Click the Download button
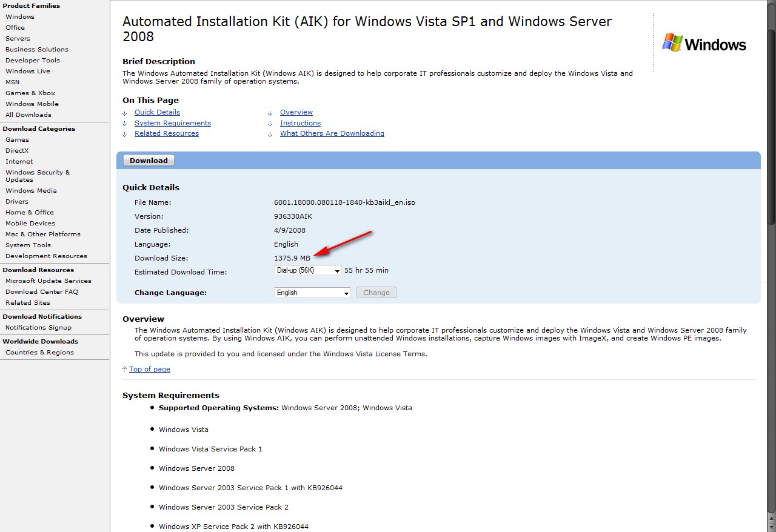 149,161
